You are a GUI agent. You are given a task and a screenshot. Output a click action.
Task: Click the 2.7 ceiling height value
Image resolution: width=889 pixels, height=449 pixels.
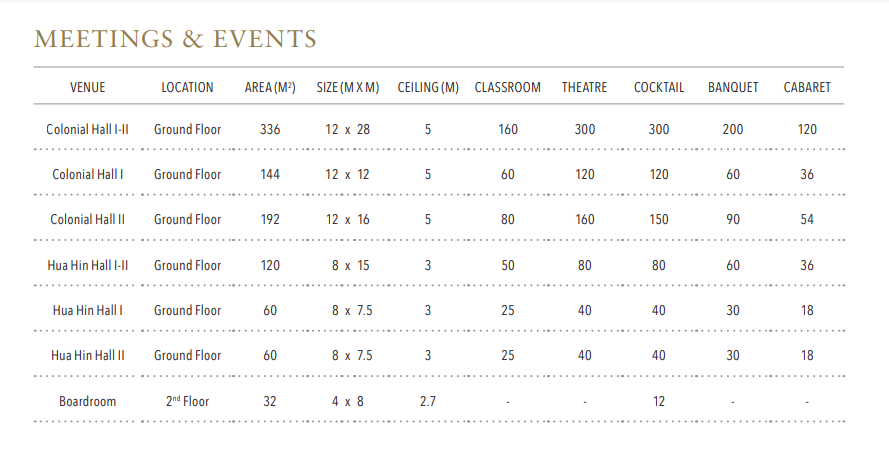[428, 401]
